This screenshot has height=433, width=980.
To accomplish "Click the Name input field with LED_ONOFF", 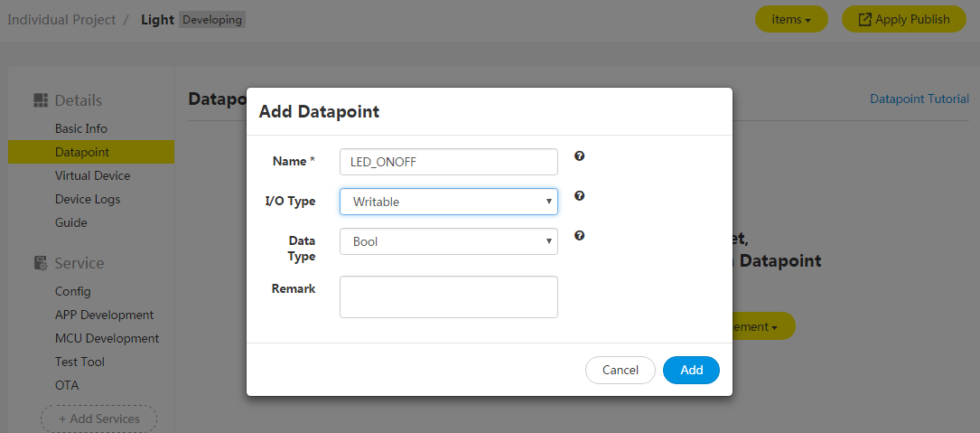I will [x=449, y=162].
